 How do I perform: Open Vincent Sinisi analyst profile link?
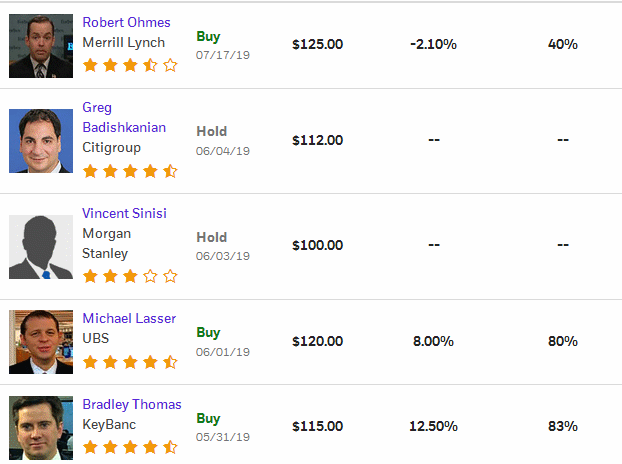[x=124, y=213]
